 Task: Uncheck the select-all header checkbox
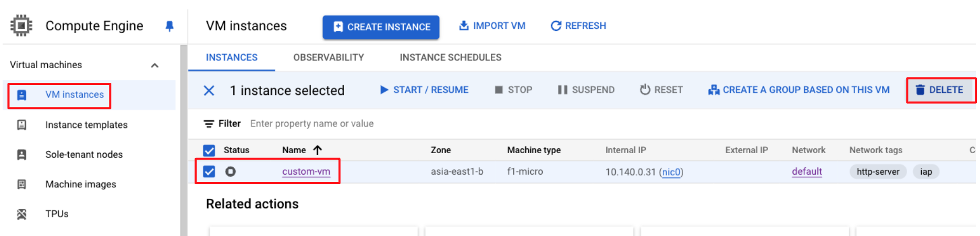tap(209, 151)
